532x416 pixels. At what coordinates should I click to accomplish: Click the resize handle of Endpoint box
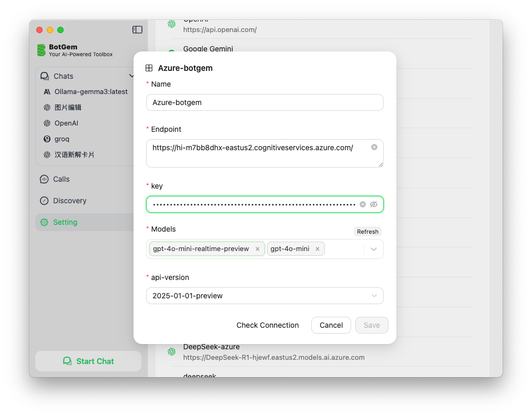tap(381, 164)
